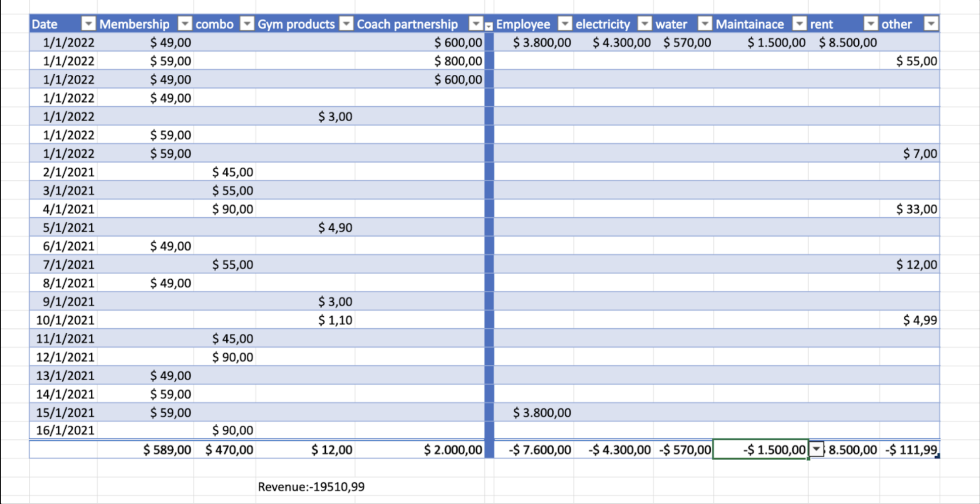Open the rent column filter dropdown

(x=871, y=24)
